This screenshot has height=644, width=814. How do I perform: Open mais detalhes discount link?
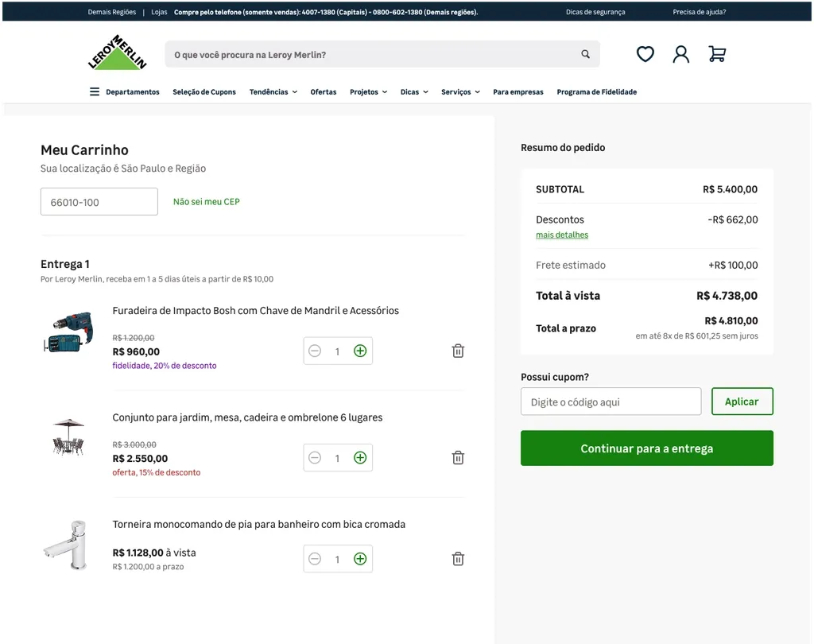tap(562, 235)
